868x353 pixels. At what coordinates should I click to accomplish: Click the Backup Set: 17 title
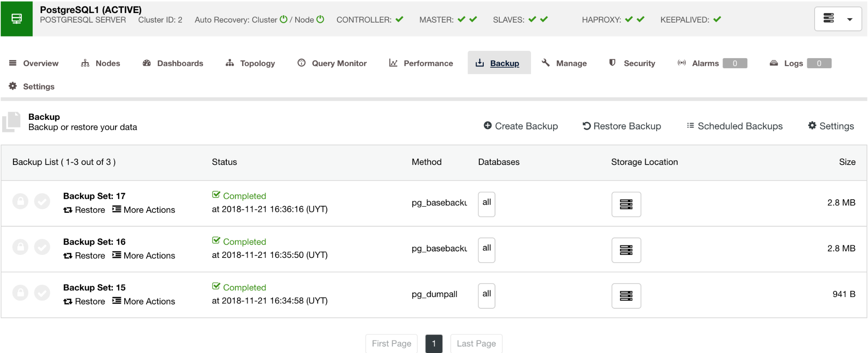coord(94,196)
